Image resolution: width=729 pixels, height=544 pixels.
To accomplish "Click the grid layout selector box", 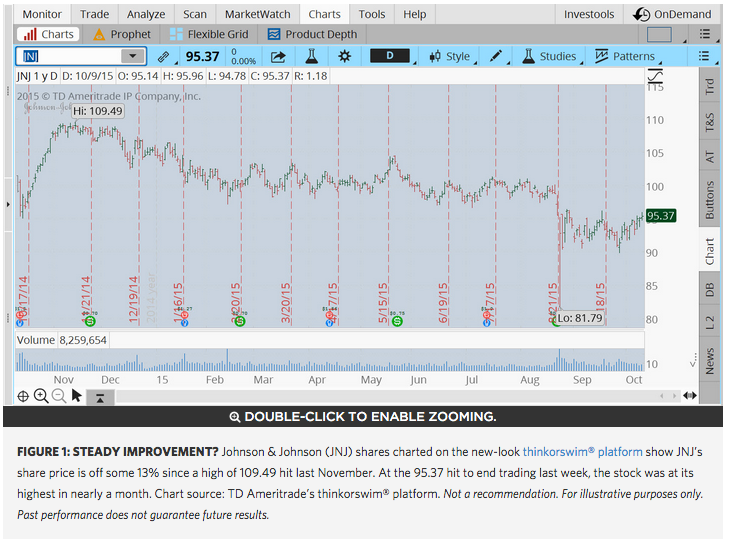I will 659,34.
